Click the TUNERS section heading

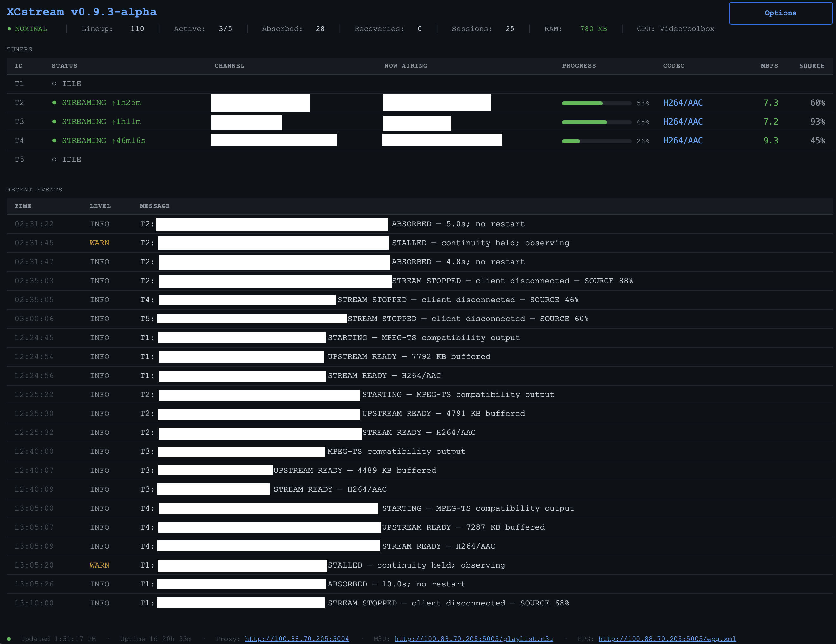(x=20, y=49)
